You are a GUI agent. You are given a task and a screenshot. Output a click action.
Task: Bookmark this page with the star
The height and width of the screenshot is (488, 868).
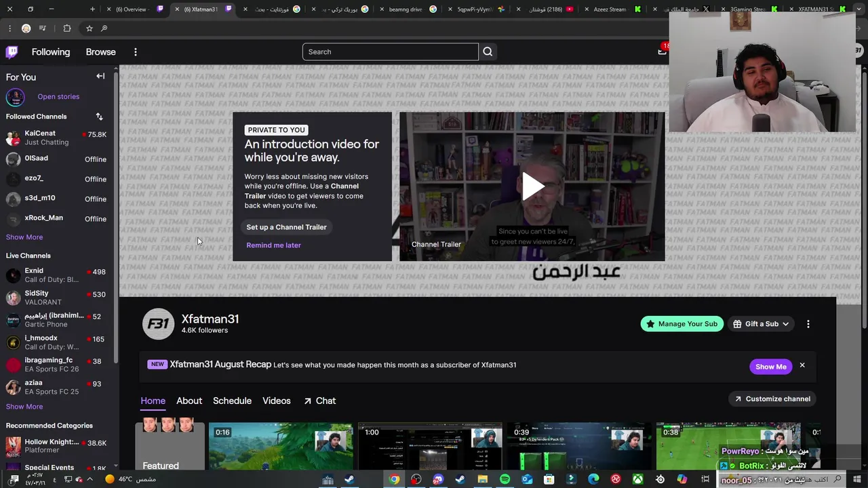coord(89,28)
